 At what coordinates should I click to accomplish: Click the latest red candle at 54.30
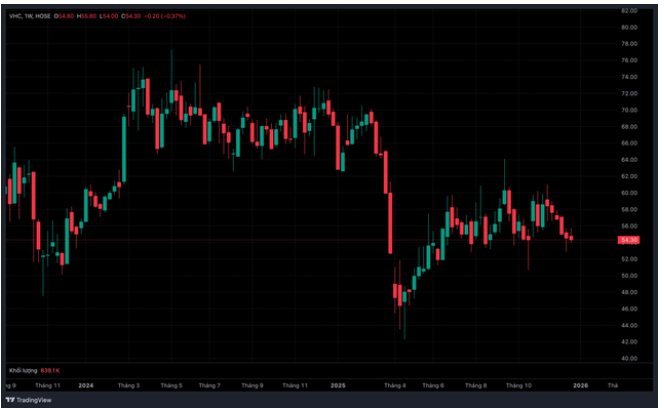click(571, 238)
